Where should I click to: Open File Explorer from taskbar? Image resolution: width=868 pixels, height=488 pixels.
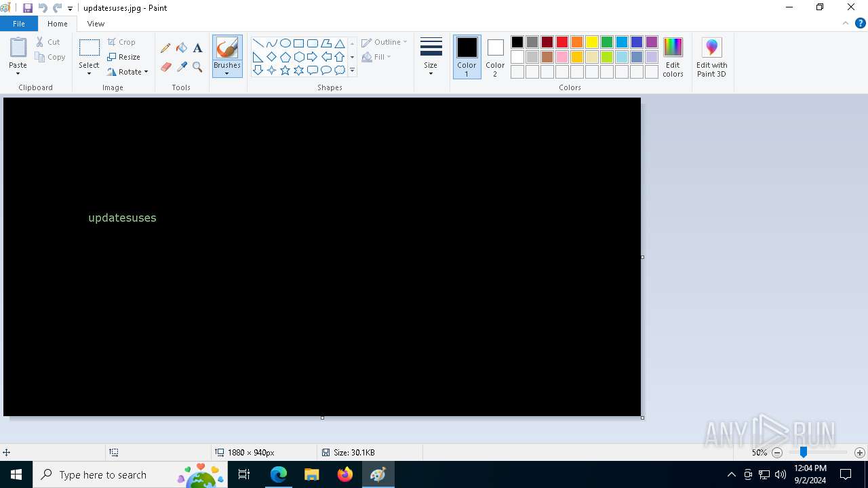click(x=312, y=474)
